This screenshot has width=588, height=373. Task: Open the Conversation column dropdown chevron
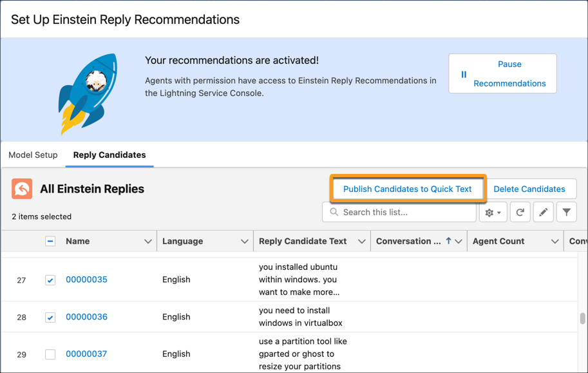tap(459, 242)
